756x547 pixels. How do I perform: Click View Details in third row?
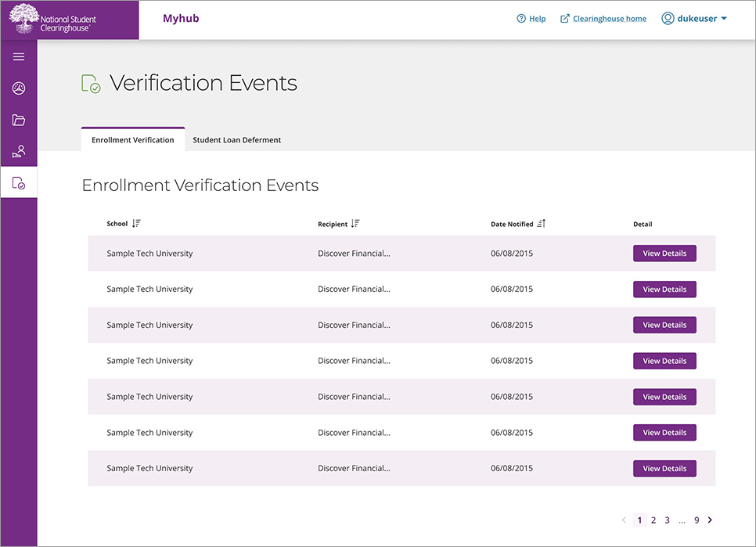click(x=664, y=326)
